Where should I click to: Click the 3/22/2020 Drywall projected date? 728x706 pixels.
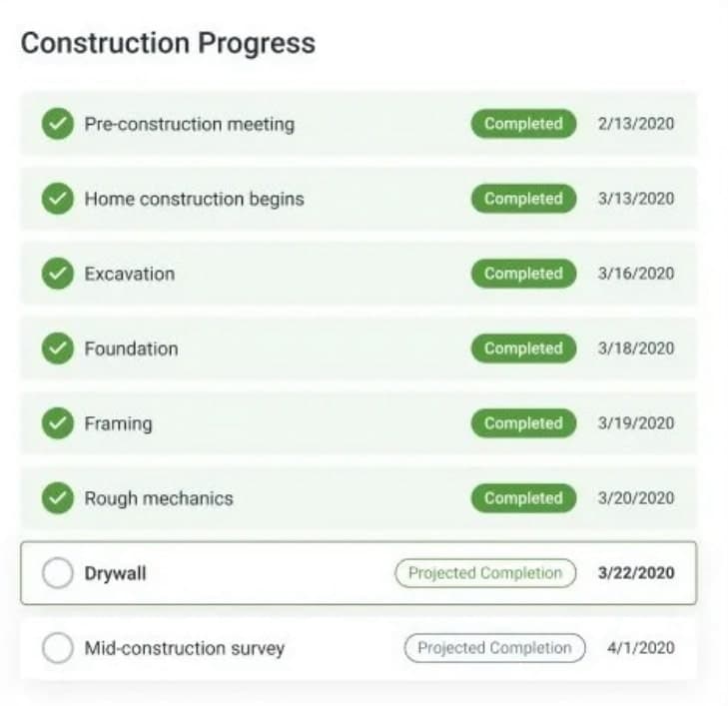[636, 573]
